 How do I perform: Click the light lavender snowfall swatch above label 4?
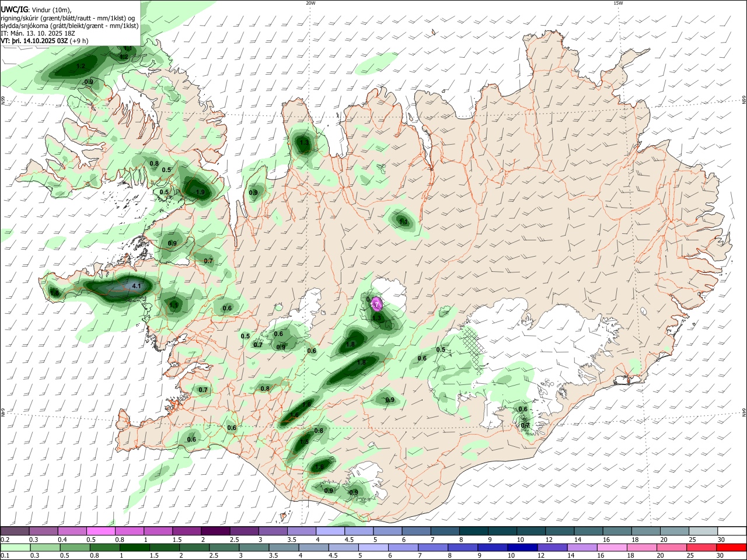tap(330, 531)
